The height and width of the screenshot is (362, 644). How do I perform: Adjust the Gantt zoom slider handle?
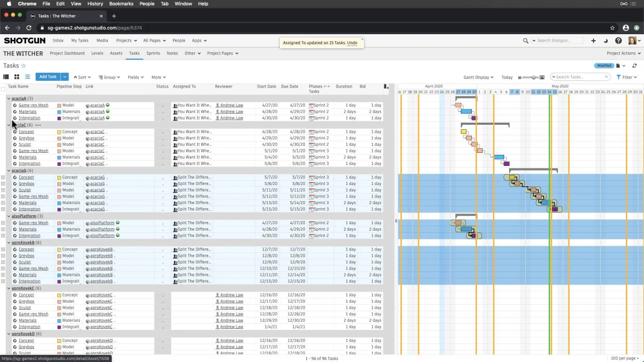click(x=534, y=77)
